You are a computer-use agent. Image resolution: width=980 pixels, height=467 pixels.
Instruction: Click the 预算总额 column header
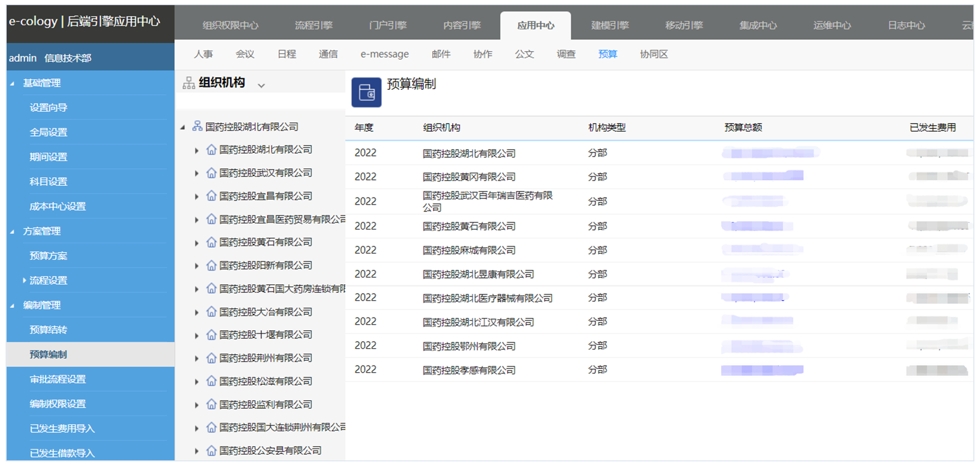point(743,128)
